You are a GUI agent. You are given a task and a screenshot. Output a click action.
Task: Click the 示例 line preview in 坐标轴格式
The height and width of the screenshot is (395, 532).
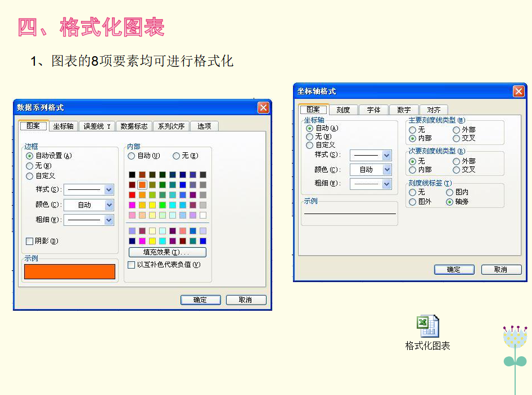click(x=349, y=214)
